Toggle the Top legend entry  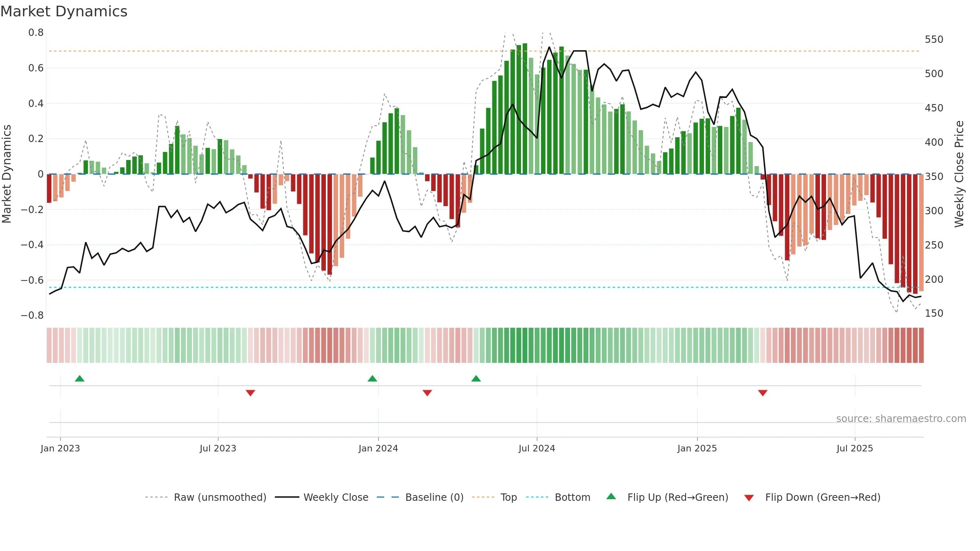(494, 497)
